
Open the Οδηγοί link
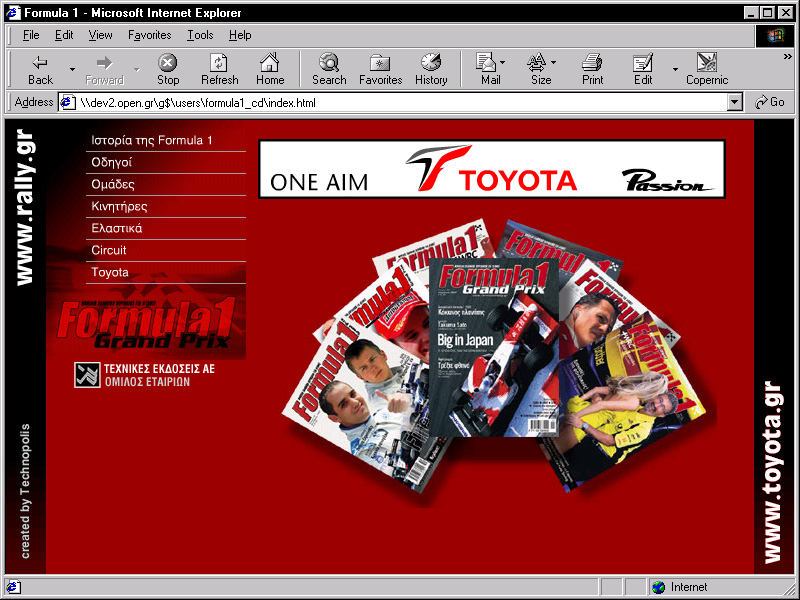tap(111, 162)
